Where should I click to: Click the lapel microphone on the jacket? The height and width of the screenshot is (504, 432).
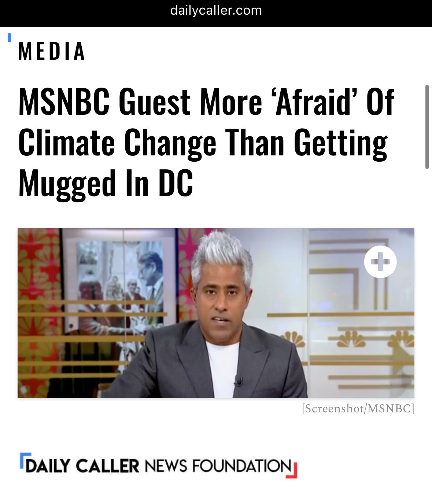(238, 381)
